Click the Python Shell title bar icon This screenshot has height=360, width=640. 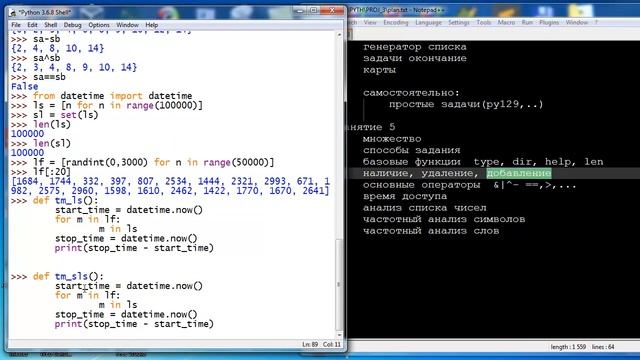click(13, 13)
